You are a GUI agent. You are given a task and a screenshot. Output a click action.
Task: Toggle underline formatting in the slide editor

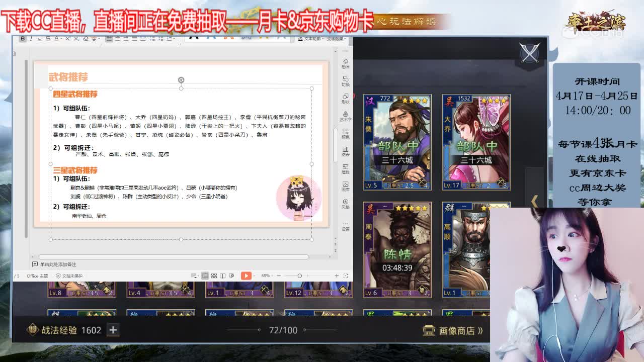(x=39, y=39)
